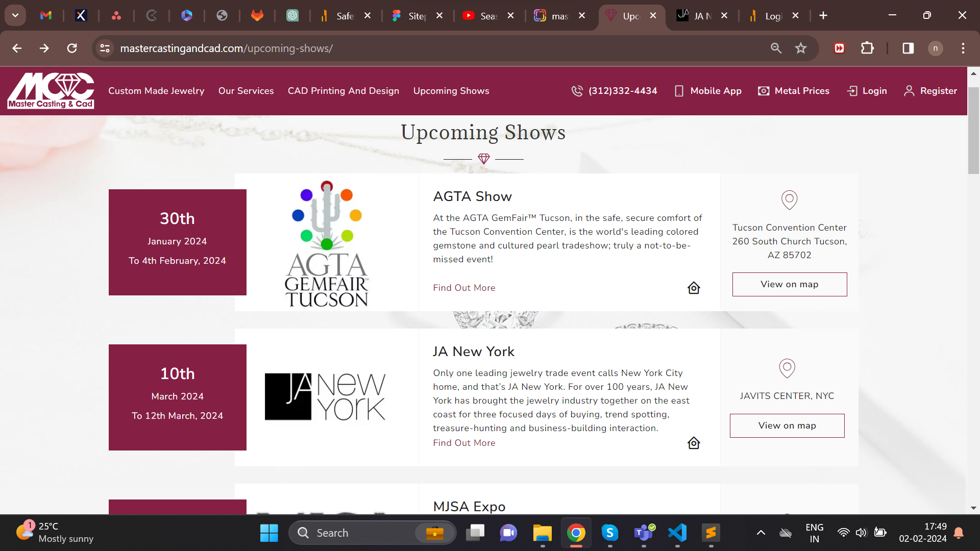Open Sublime Text from the taskbar

[711, 533]
